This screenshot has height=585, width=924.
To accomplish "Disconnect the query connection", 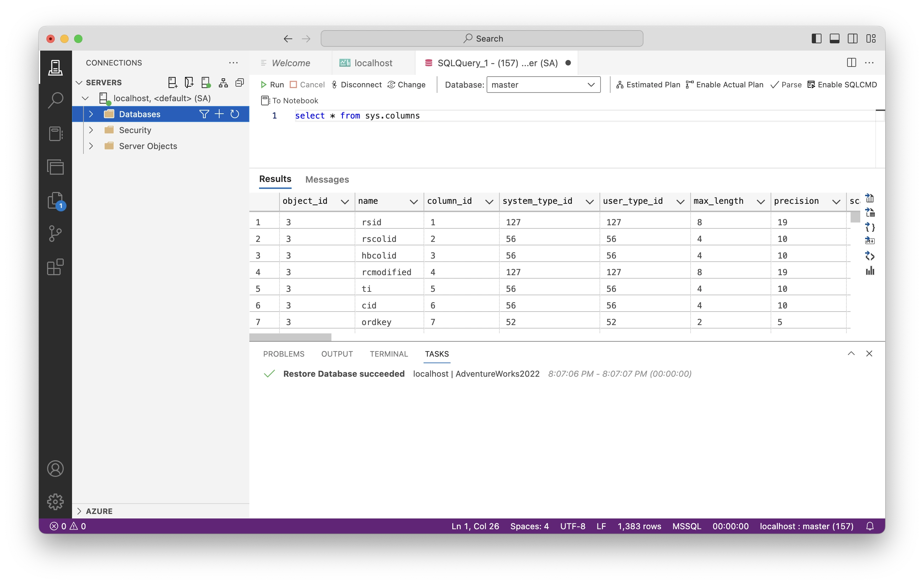I will (x=356, y=85).
